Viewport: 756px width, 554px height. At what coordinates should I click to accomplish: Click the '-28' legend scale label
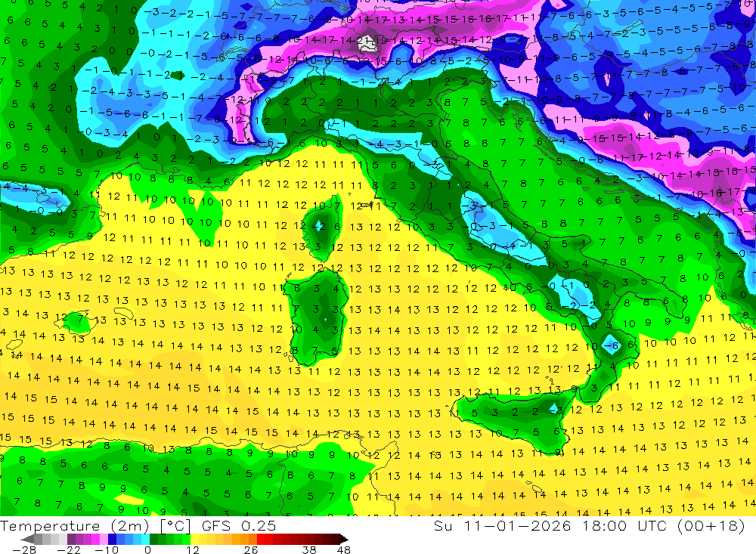point(24,550)
